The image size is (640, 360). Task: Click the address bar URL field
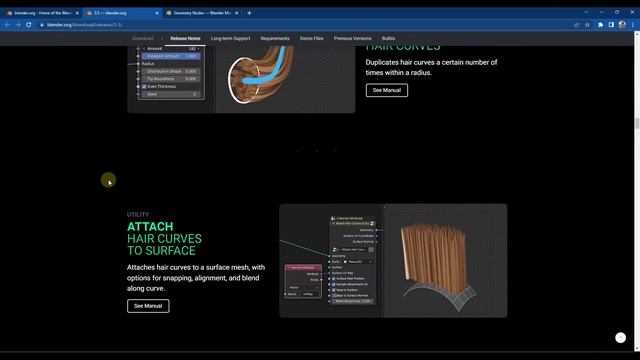click(x=306, y=25)
